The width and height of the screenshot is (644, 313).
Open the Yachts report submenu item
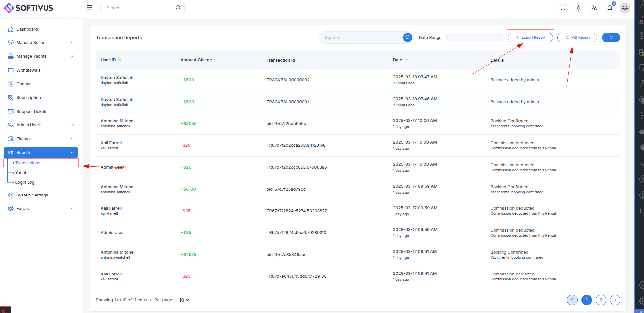pos(22,172)
